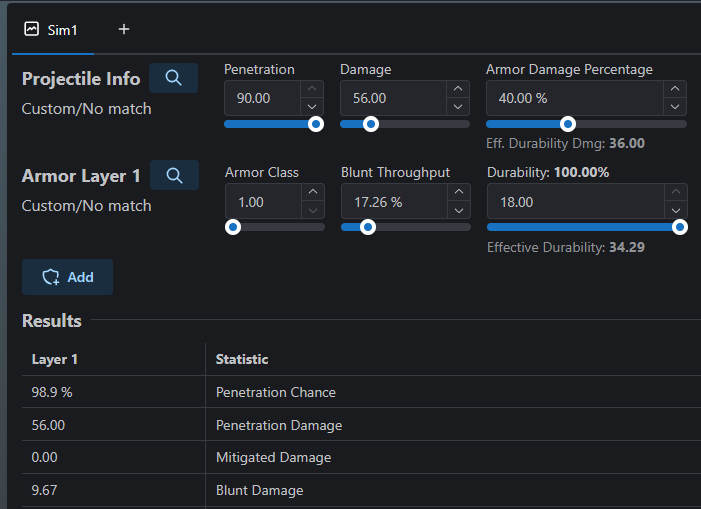Select the 0.00 mitigated damage cell

coord(114,457)
